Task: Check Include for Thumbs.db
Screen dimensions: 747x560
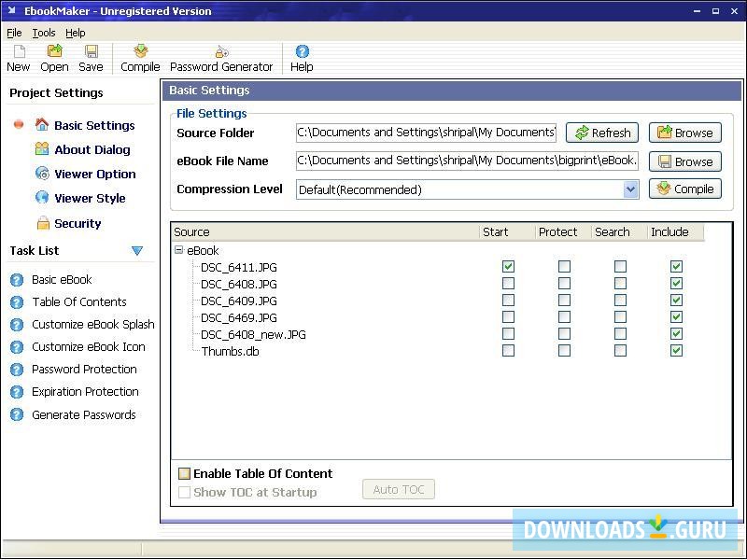Action: click(x=675, y=351)
